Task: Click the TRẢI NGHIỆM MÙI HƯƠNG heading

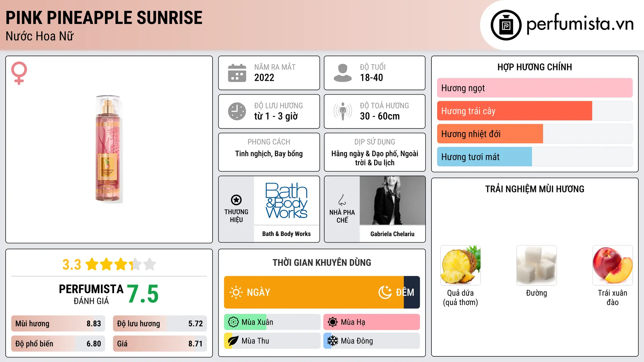Action: (x=535, y=189)
